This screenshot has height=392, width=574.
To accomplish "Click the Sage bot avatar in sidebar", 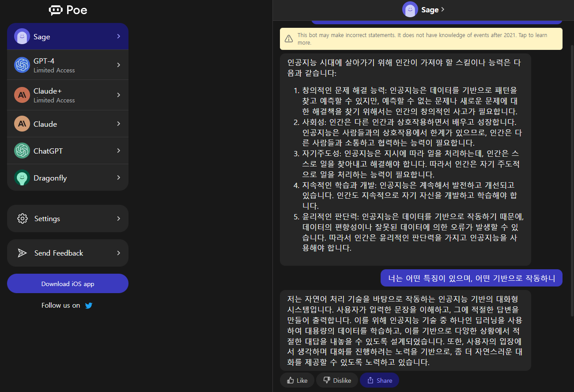I will 22,37.
